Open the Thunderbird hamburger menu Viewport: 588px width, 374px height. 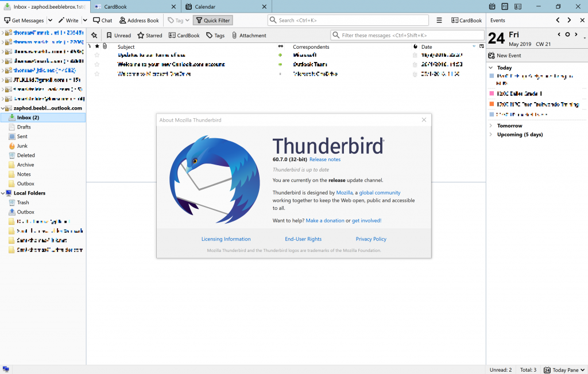[439, 20]
